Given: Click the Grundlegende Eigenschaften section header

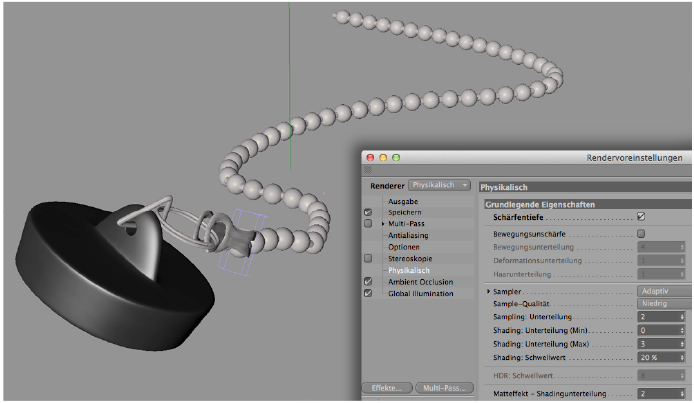Looking at the screenshot, I should click(588, 204).
